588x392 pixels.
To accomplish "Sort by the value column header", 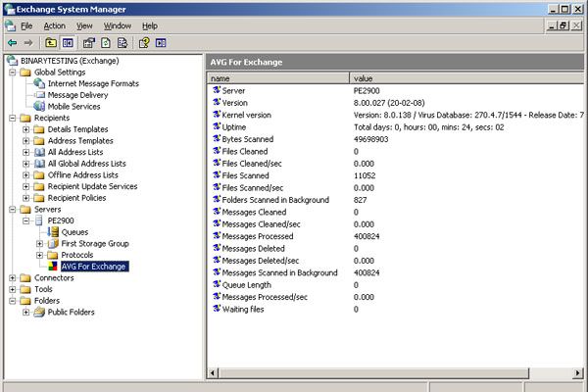I will coord(466,78).
